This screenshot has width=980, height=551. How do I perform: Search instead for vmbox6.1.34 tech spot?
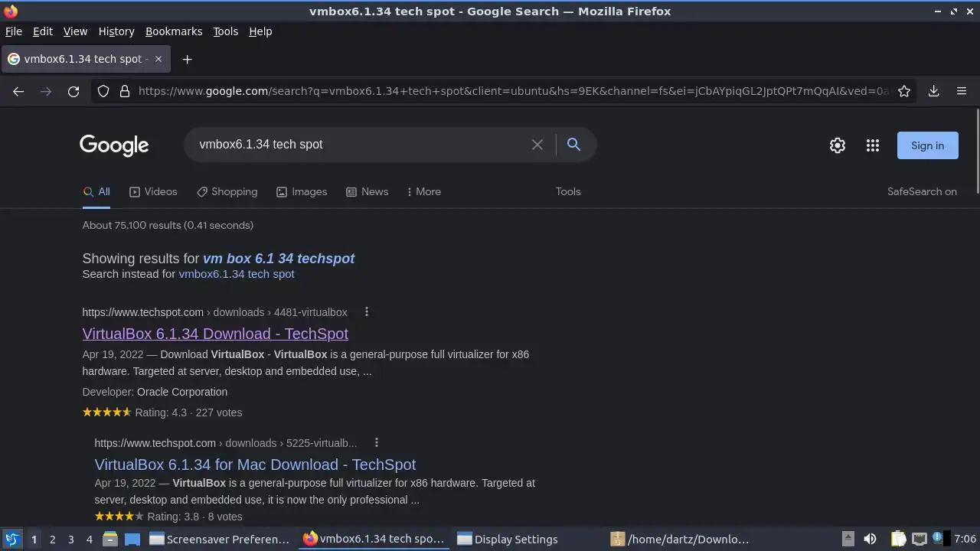(x=237, y=274)
